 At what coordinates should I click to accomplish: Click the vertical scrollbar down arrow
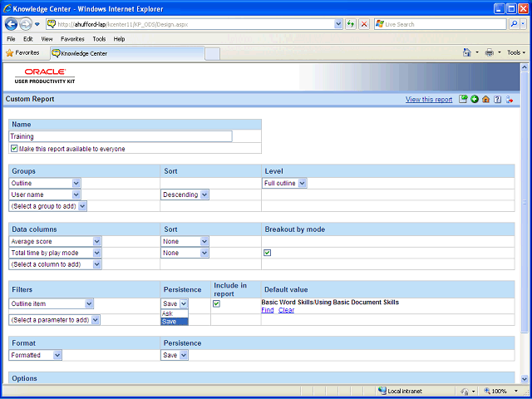click(x=525, y=378)
